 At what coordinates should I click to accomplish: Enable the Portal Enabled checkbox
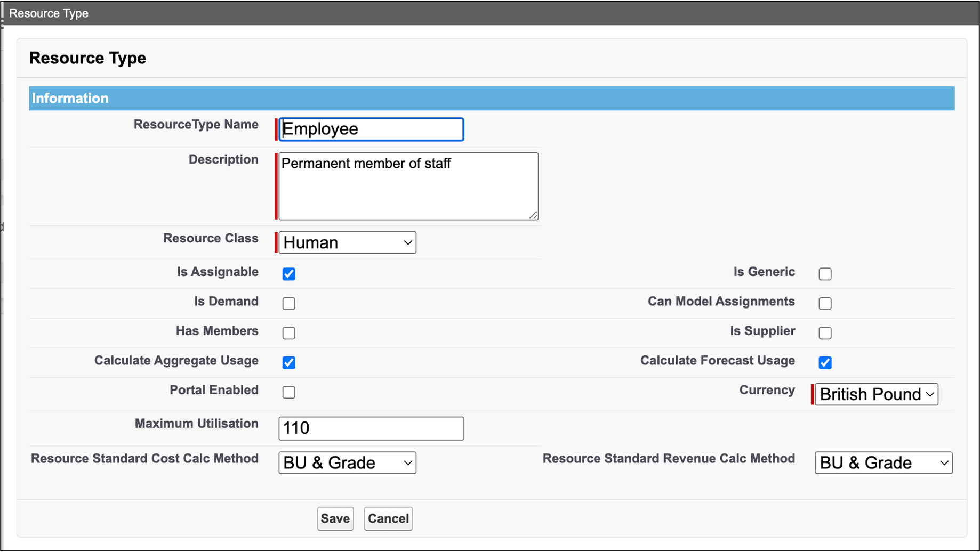click(x=289, y=392)
